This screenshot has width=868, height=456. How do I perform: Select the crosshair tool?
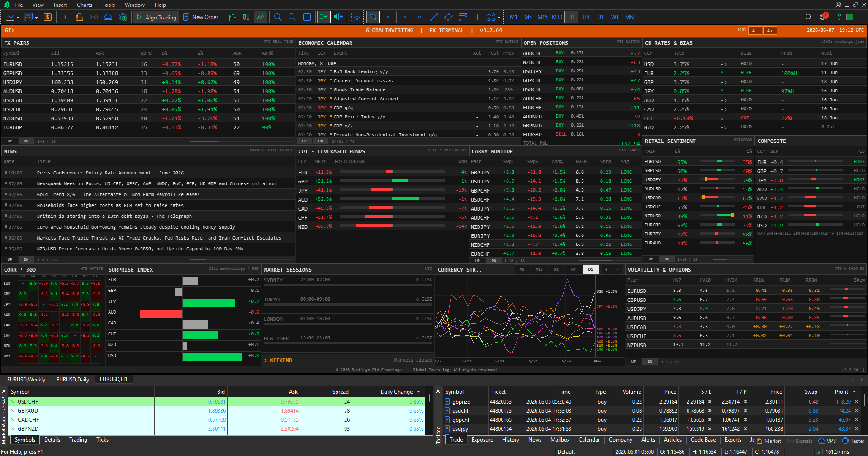(388, 17)
